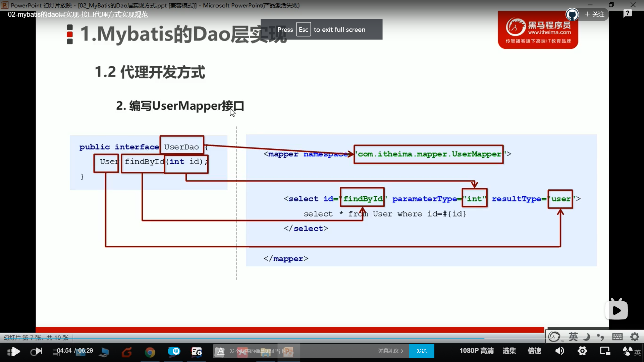The height and width of the screenshot is (362, 644).
Task: Open uploader avatar profile
Action: (x=572, y=14)
